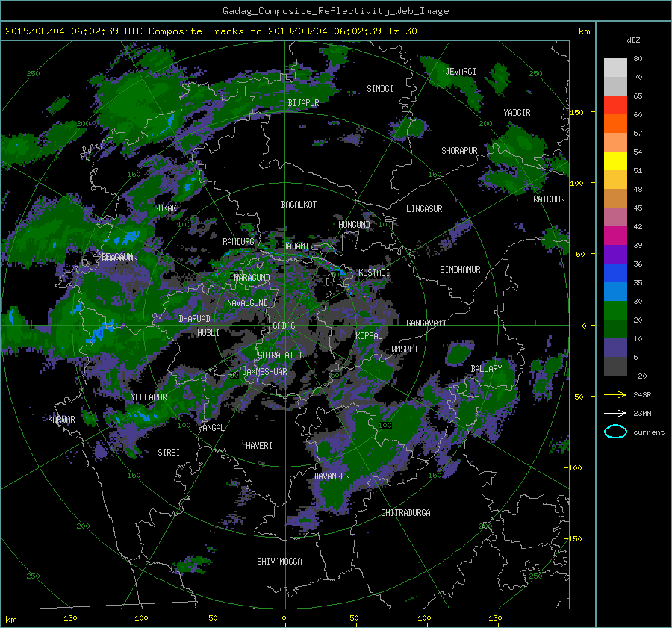Click the JEVARGI city label
672x628 pixels.
coord(461,72)
